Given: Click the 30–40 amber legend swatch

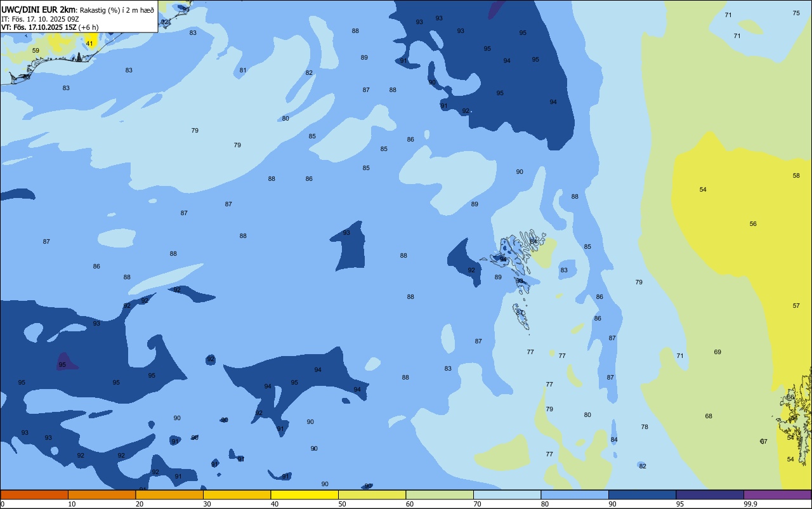Looking at the screenshot, I should coord(237,494).
